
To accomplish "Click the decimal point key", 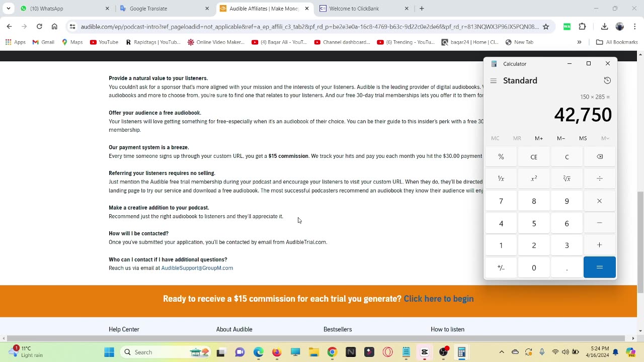I will tap(567, 267).
